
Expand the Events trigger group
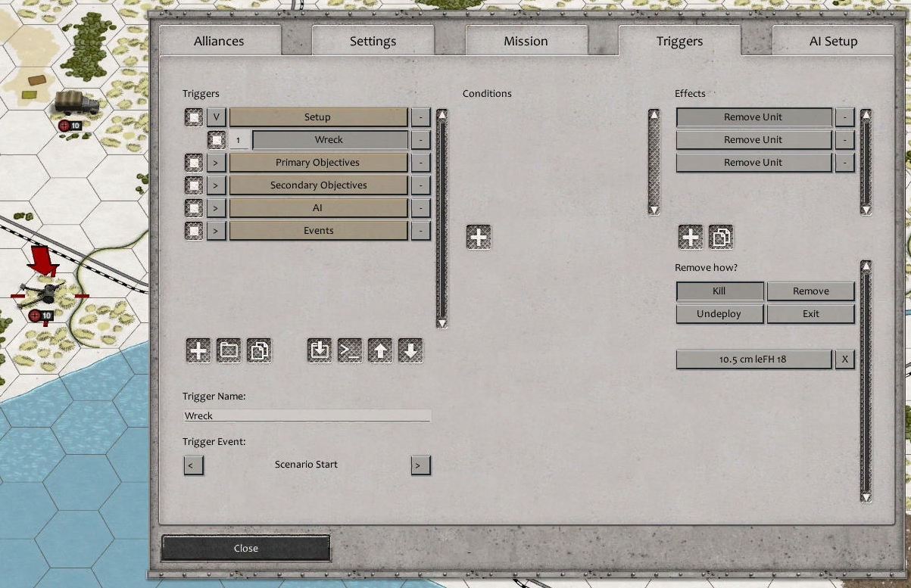click(216, 230)
